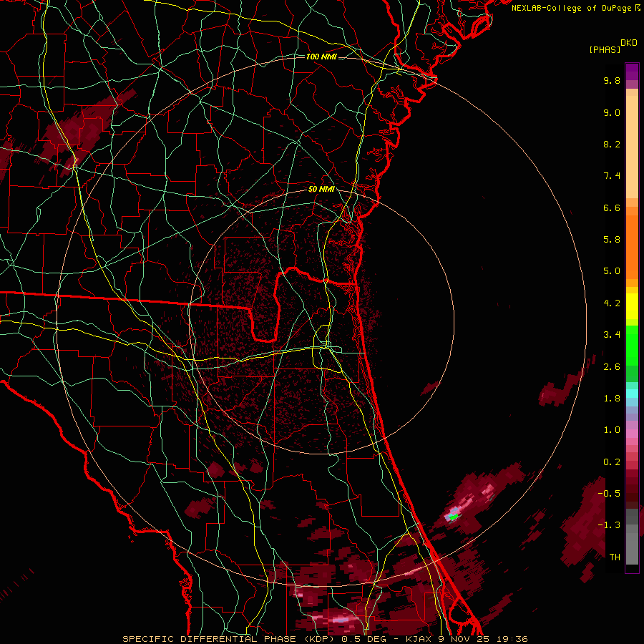Click the light peach color bar segment

(x=632, y=147)
